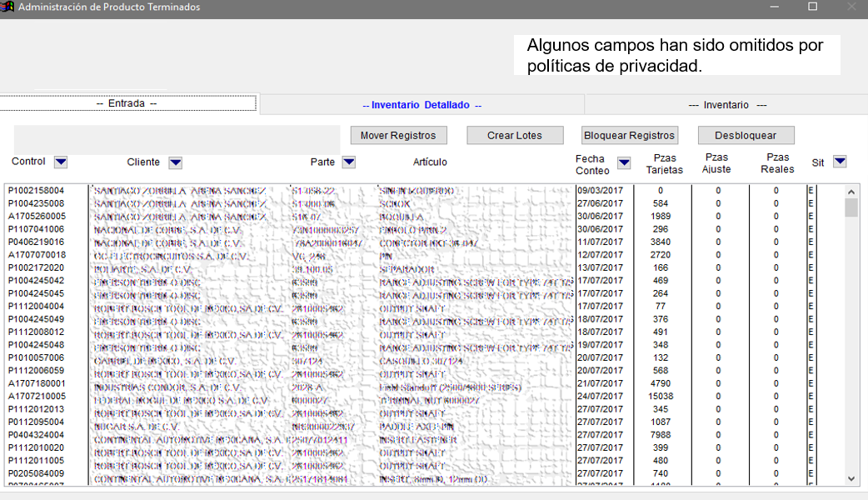
Task: Open the Control column filter dropdown
Action: tap(61, 162)
